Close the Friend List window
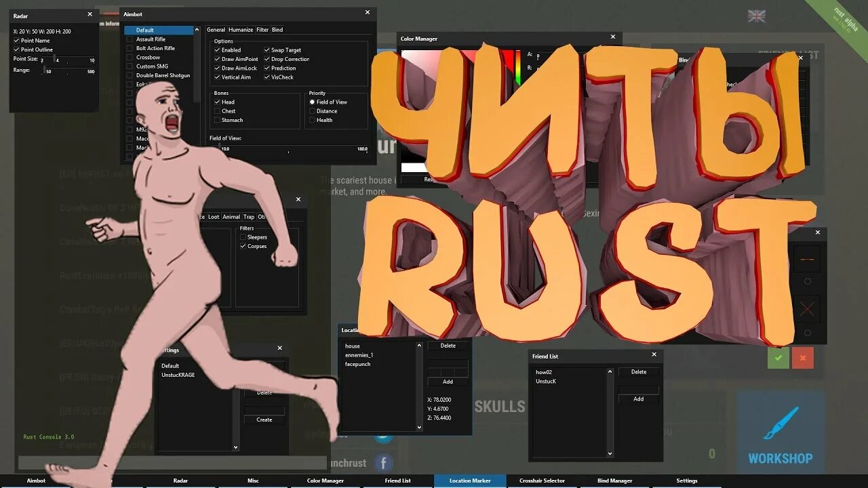 [x=654, y=354]
